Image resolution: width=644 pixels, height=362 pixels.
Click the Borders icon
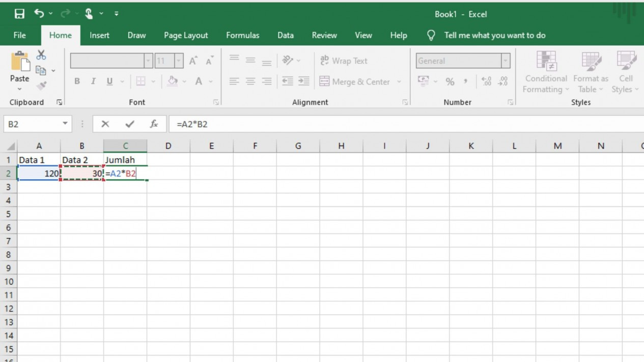click(x=141, y=81)
